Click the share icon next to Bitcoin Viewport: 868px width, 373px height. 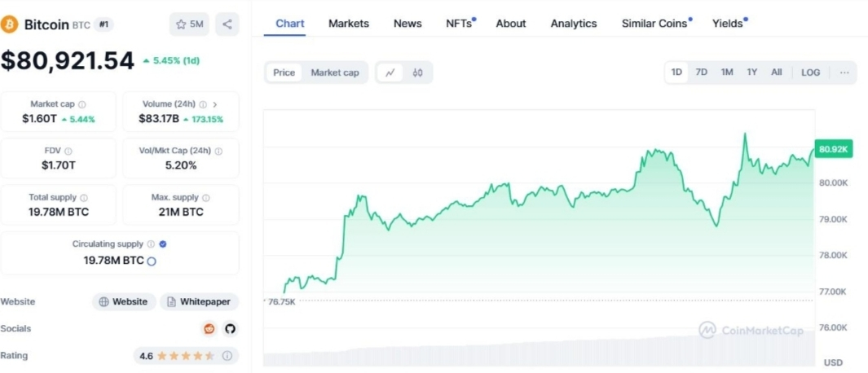(227, 24)
